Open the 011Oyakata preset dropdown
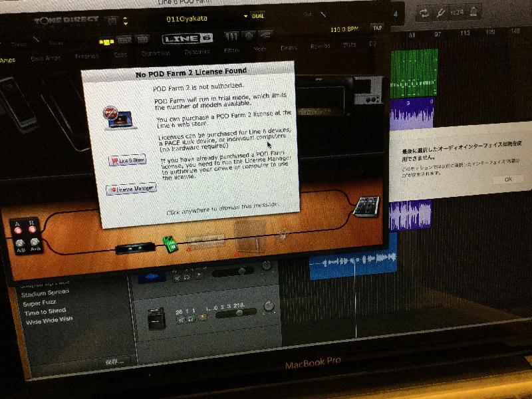 click(245, 16)
